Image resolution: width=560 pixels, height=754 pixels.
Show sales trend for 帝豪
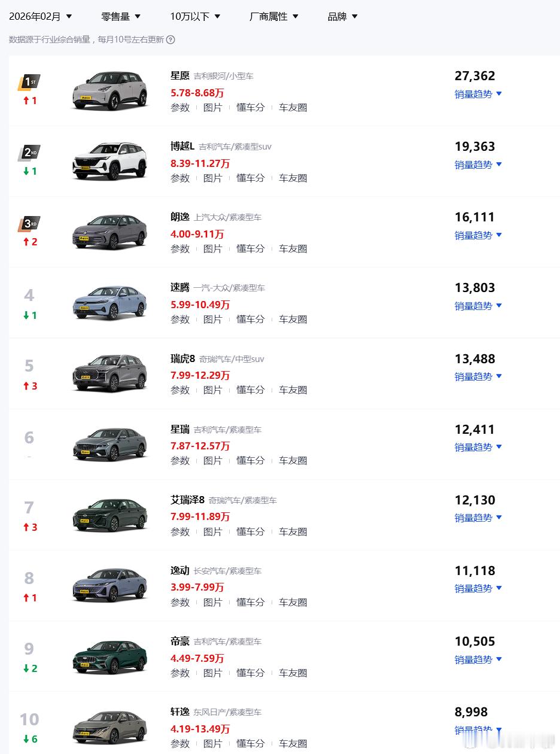point(478,659)
